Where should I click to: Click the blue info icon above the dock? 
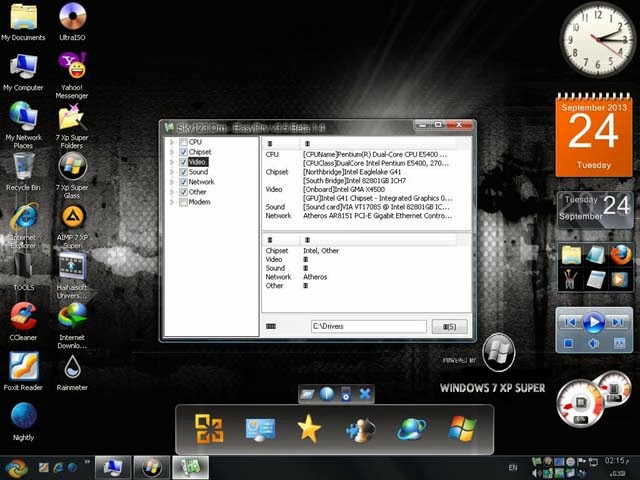coord(327,394)
